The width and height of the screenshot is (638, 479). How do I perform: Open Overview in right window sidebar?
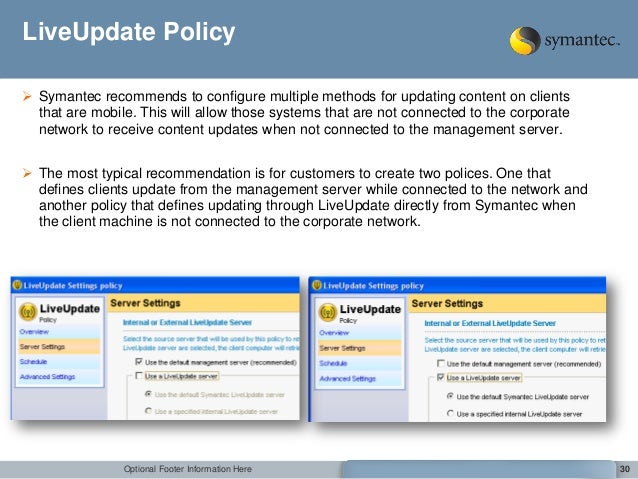tap(360, 333)
